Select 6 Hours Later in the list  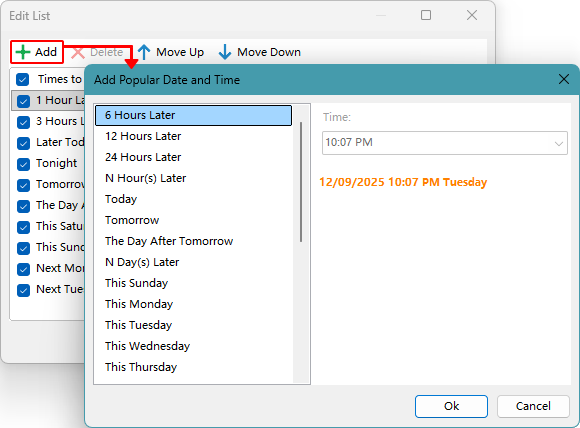[193, 115]
